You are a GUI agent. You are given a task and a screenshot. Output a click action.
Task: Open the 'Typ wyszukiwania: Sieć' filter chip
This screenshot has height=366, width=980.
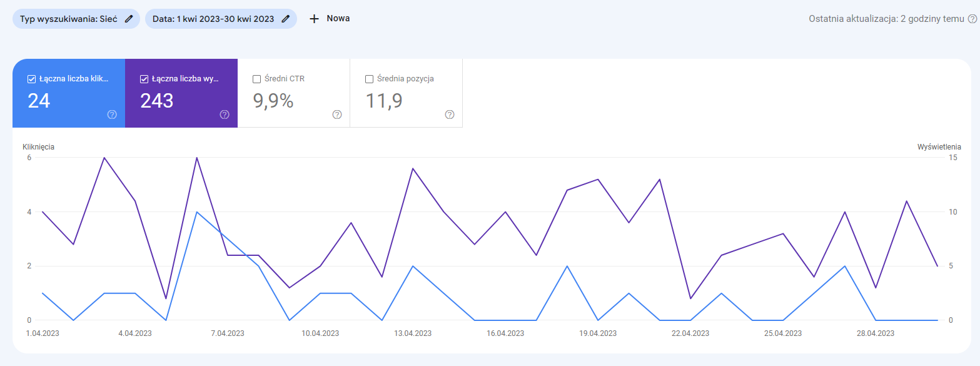(69, 19)
